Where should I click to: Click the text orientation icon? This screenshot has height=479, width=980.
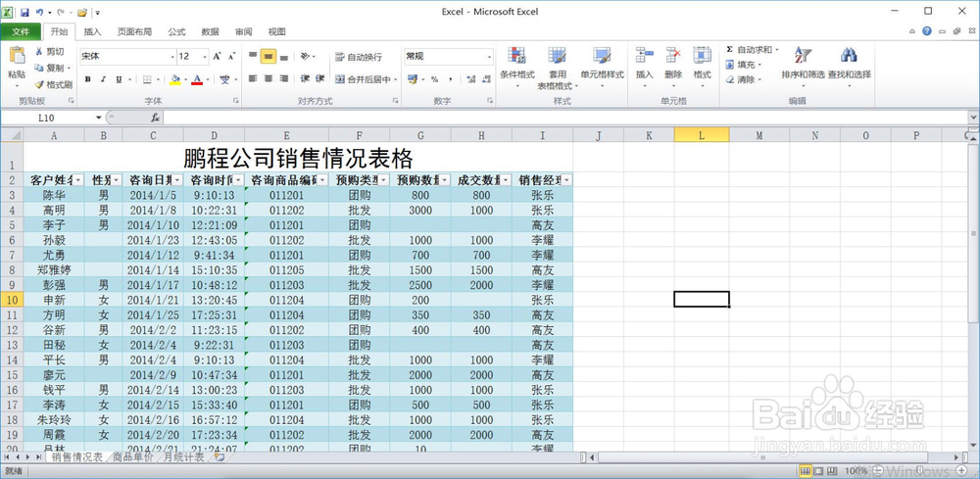click(305, 56)
